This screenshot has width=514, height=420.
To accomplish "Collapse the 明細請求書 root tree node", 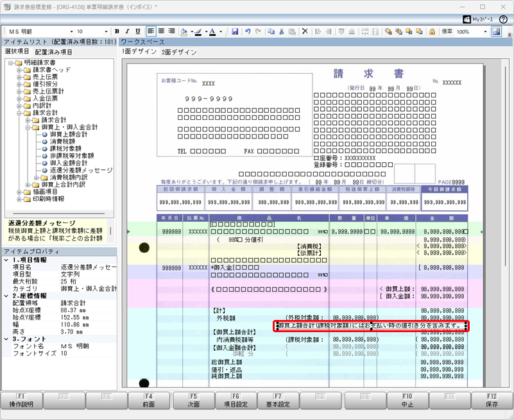I will pyautogui.click(x=11, y=63).
